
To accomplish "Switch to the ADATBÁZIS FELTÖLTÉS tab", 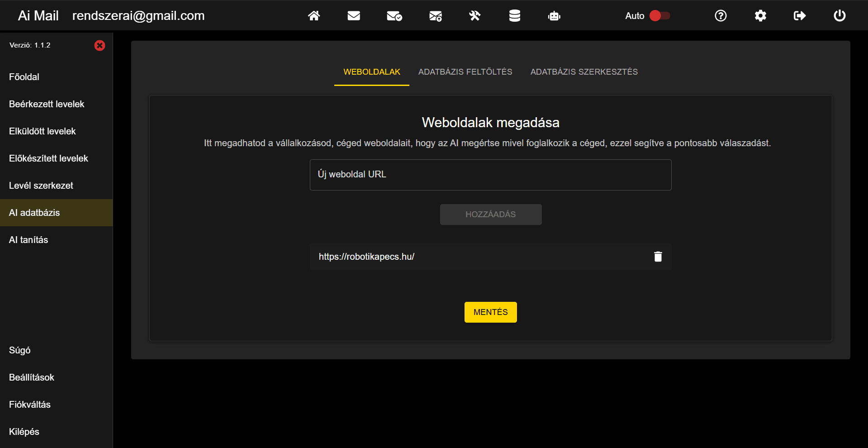I will point(465,71).
